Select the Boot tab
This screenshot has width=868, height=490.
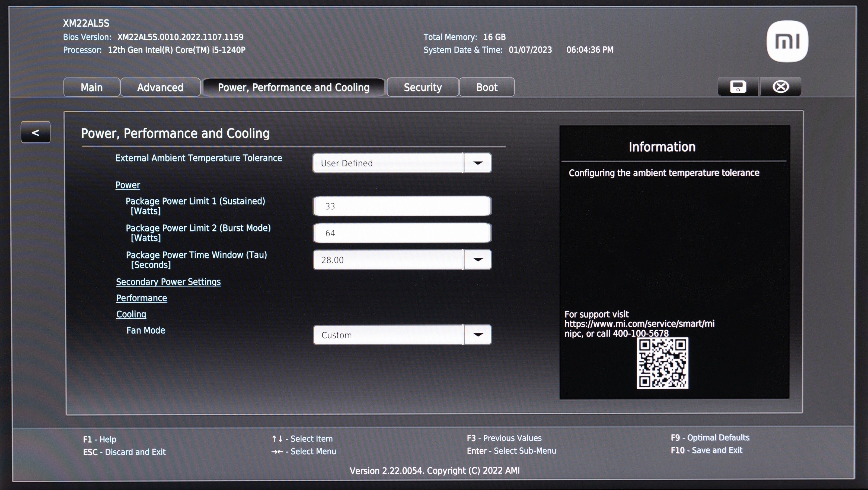[487, 88]
